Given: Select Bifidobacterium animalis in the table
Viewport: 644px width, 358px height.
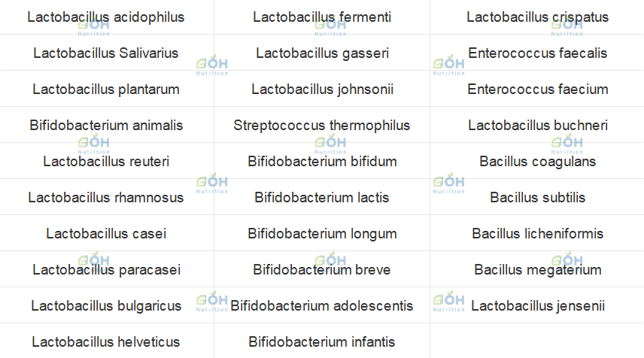Looking at the screenshot, I should [x=106, y=126].
